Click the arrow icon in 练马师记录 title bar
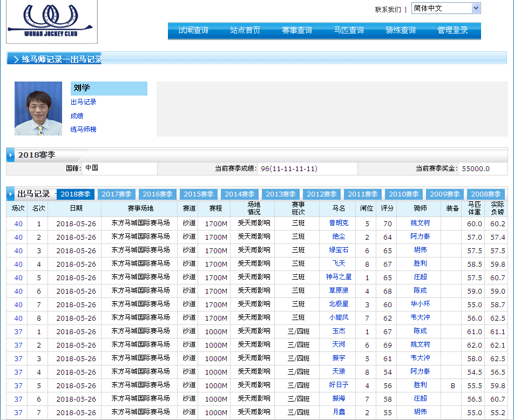 pyautogui.click(x=15, y=59)
